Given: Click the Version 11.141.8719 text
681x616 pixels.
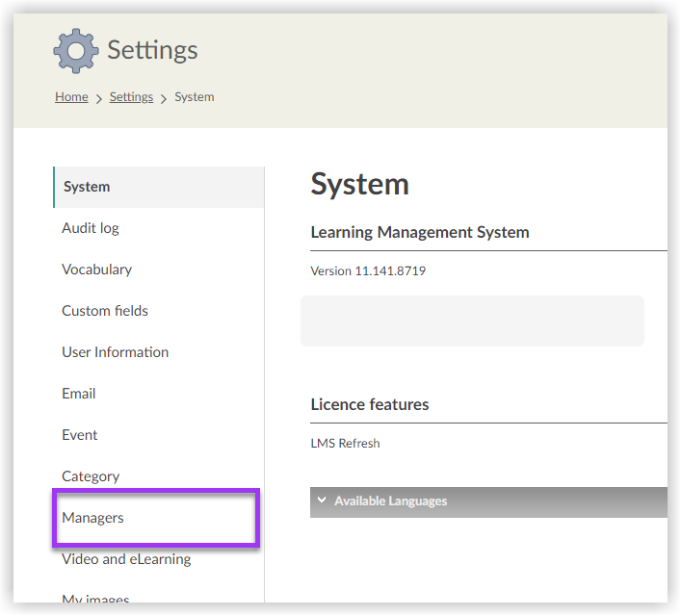Looking at the screenshot, I should pyautogui.click(x=368, y=271).
